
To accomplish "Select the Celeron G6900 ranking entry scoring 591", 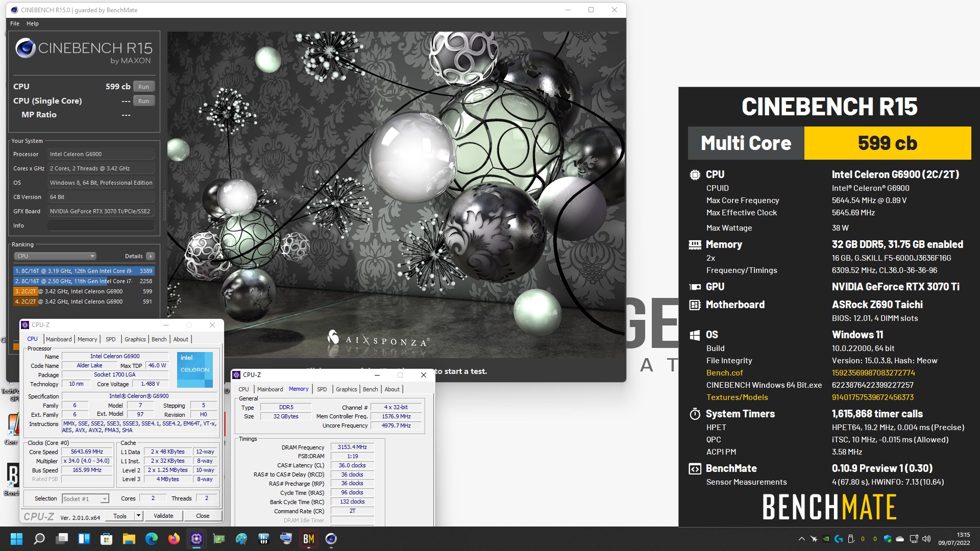I will [84, 302].
